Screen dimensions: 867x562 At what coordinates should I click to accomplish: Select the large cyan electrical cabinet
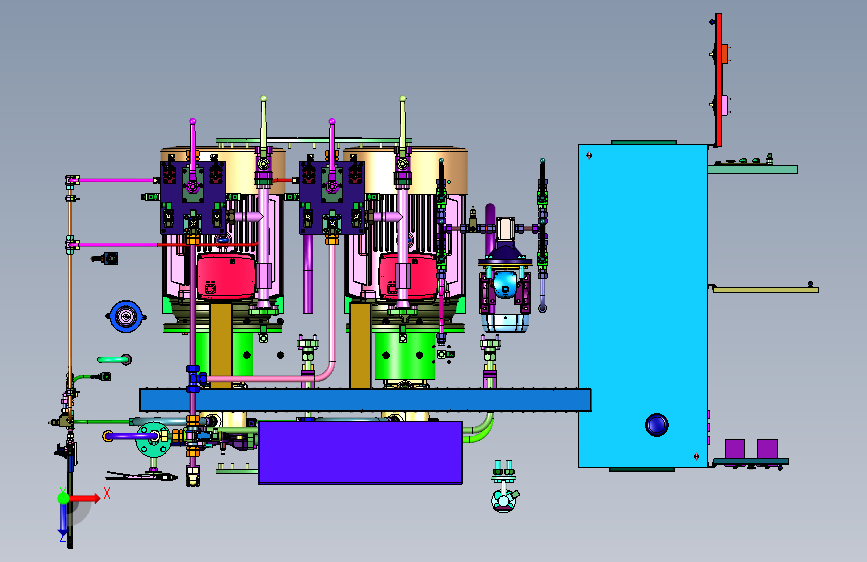tap(643, 306)
